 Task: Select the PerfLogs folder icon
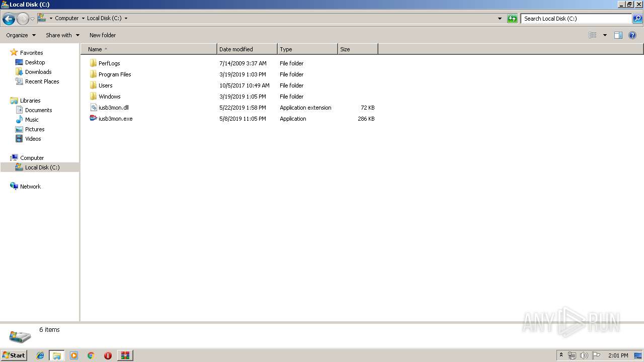pos(93,63)
